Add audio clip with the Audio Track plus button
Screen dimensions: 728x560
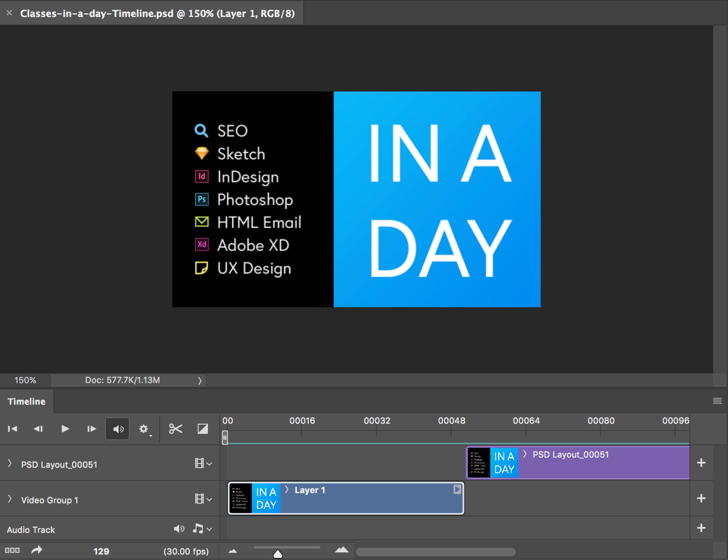click(701, 528)
